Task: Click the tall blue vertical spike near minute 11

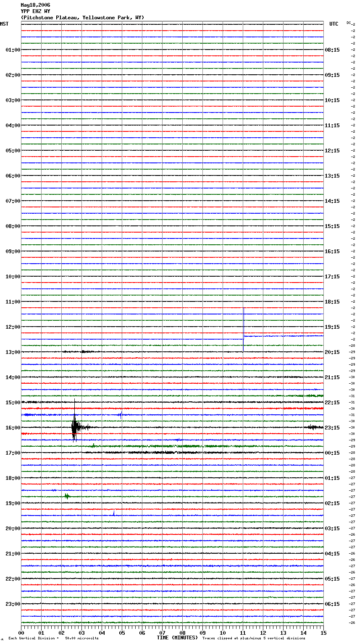Action: coord(244,322)
